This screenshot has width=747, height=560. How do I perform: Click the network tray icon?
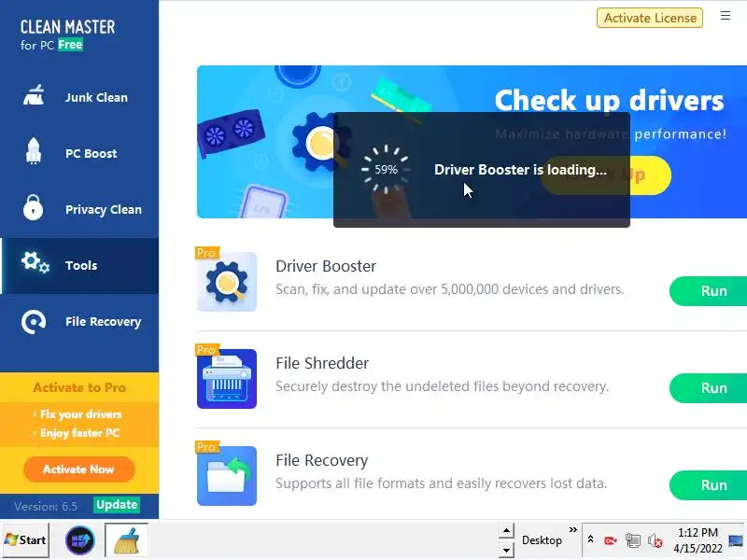click(633, 540)
